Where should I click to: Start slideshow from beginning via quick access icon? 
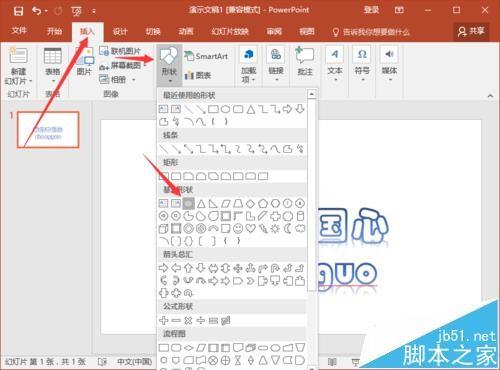point(76,11)
